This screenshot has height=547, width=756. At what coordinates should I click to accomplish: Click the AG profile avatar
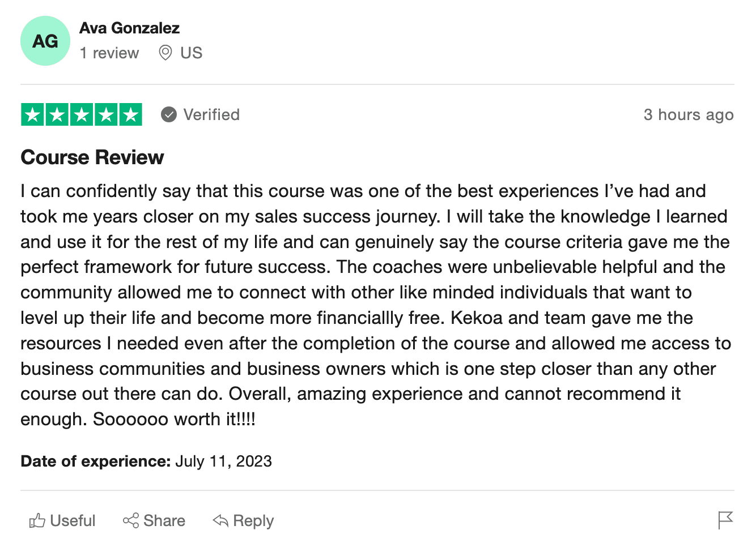45,41
